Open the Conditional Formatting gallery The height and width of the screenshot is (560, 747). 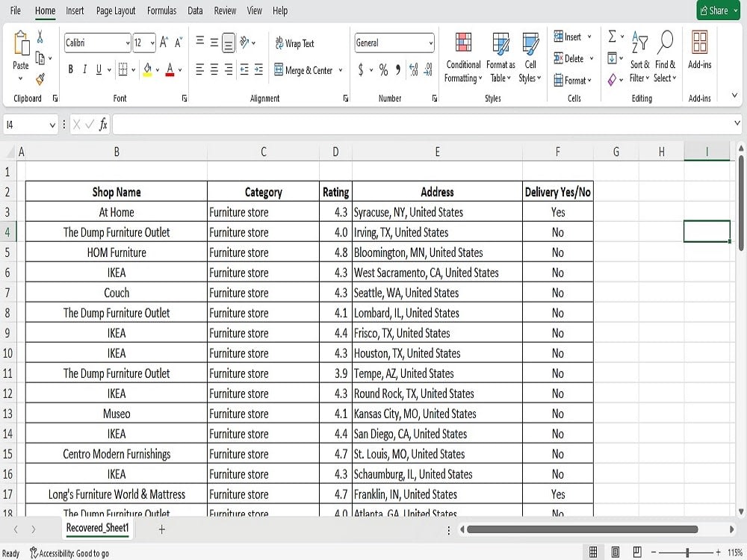(462, 56)
